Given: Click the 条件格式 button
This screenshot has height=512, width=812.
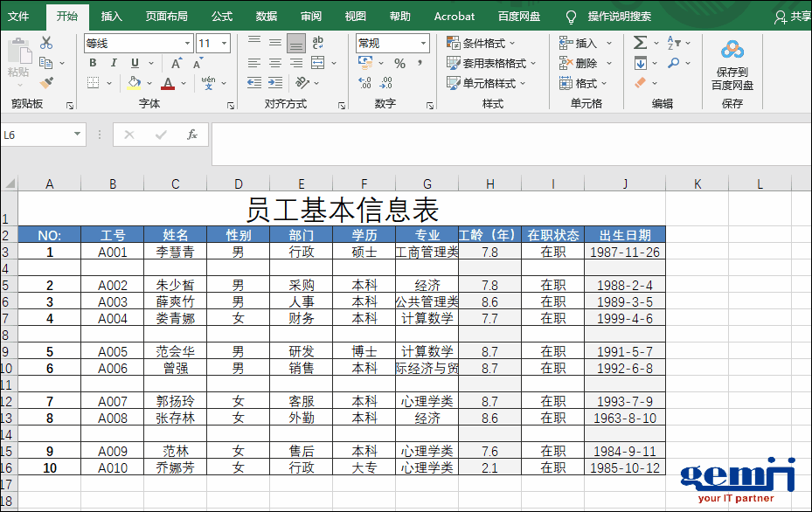Looking at the screenshot, I should coord(481,43).
